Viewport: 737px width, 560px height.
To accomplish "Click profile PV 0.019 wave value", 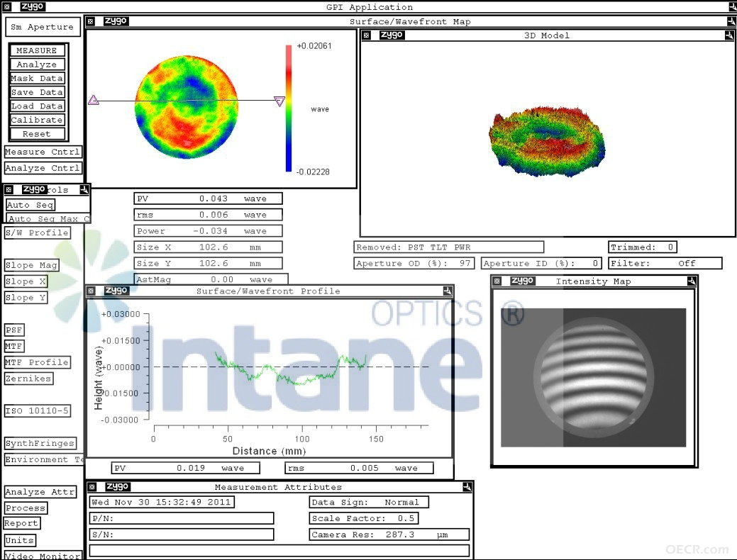I will [186, 468].
